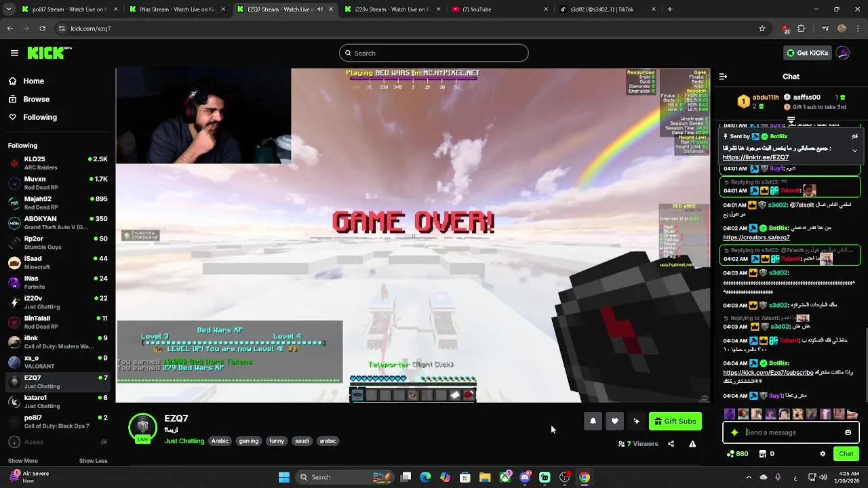The width and height of the screenshot is (868, 488).
Task: Toggle stream notifications bell
Action: (593, 422)
